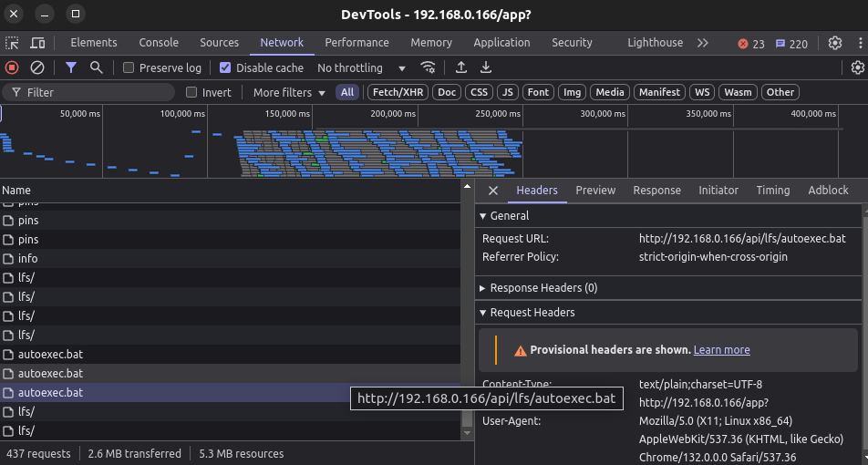Switch to the Sources tab
The width and height of the screenshot is (868, 465).
click(x=219, y=43)
